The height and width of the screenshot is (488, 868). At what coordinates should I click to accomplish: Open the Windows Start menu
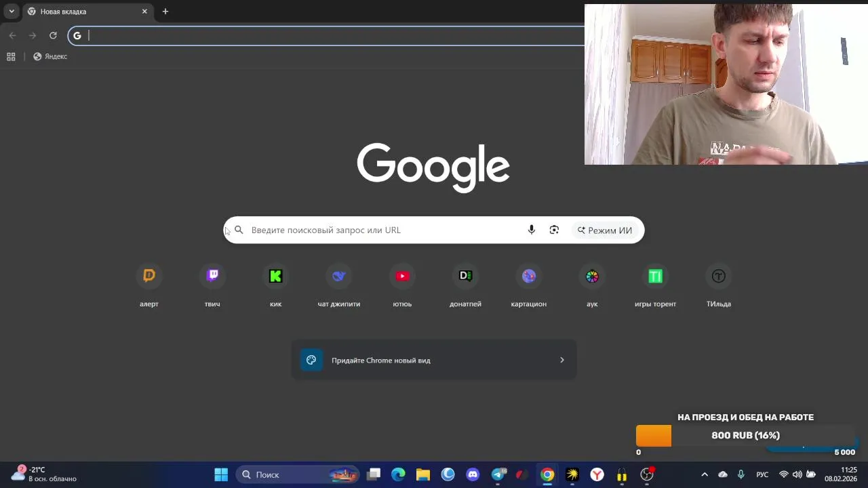pos(221,474)
